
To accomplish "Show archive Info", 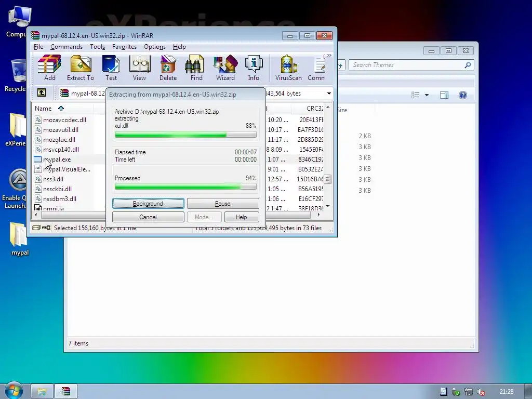I will tap(254, 68).
